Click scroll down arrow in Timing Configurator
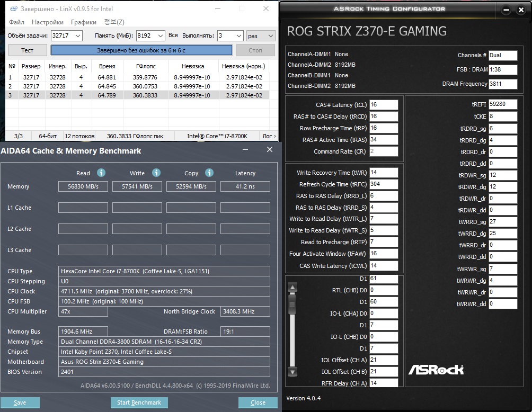The image size is (532, 412). point(292,372)
